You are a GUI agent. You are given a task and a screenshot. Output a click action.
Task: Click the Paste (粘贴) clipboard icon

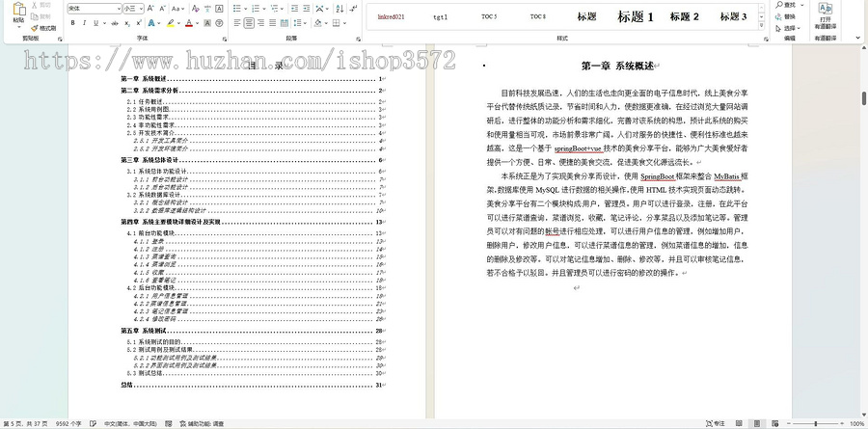pyautogui.click(x=19, y=9)
